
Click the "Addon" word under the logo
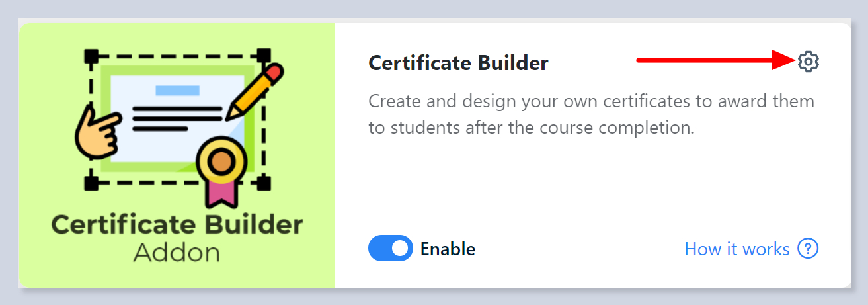click(177, 253)
